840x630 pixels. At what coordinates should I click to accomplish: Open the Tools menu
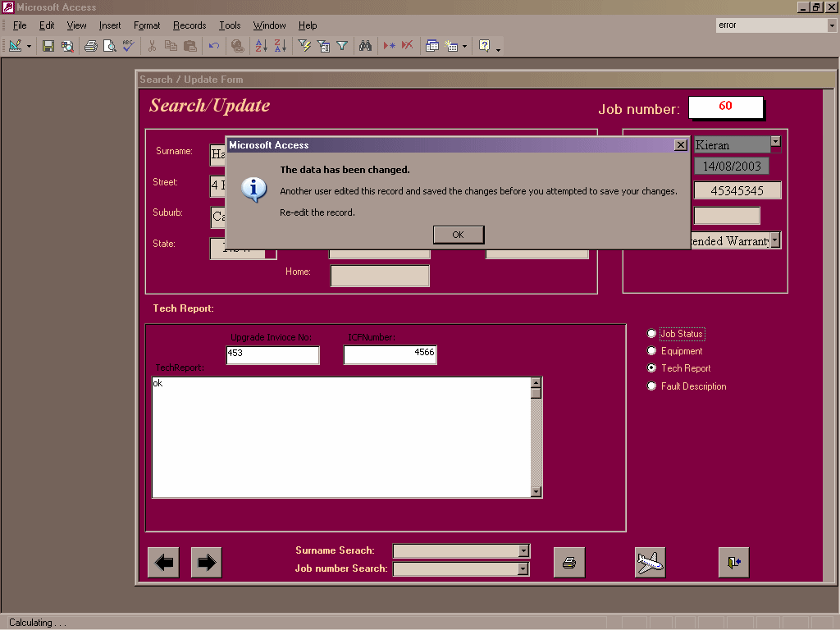click(230, 25)
